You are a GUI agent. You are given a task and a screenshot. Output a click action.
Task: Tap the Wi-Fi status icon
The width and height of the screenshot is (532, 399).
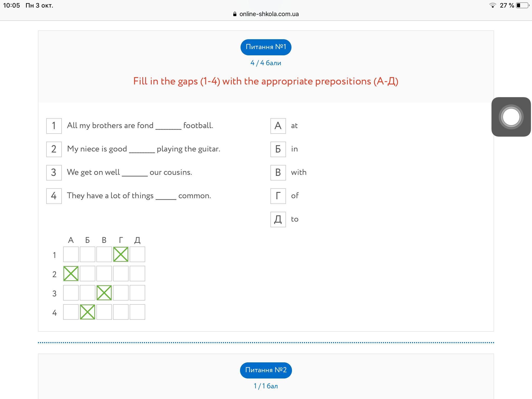pyautogui.click(x=493, y=5)
